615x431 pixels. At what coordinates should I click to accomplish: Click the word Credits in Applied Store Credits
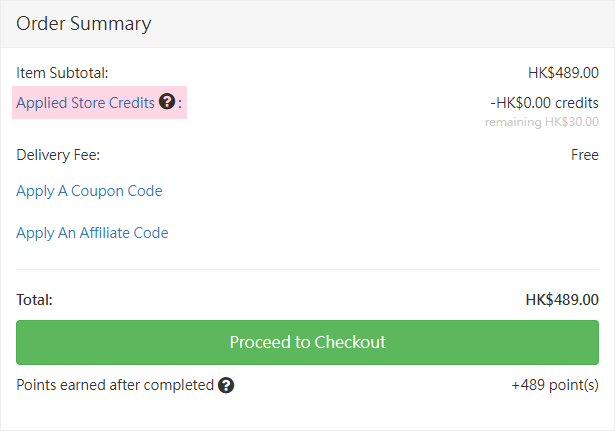point(131,102)
